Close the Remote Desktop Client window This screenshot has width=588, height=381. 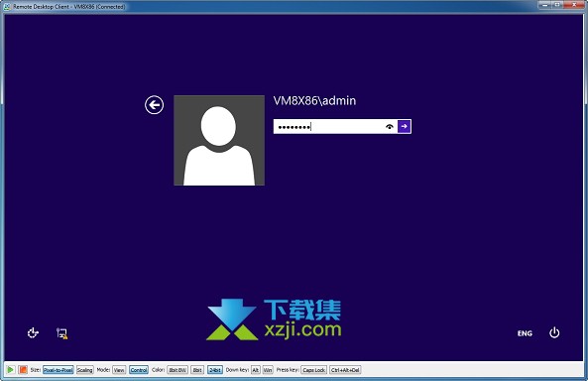[574, 5]
